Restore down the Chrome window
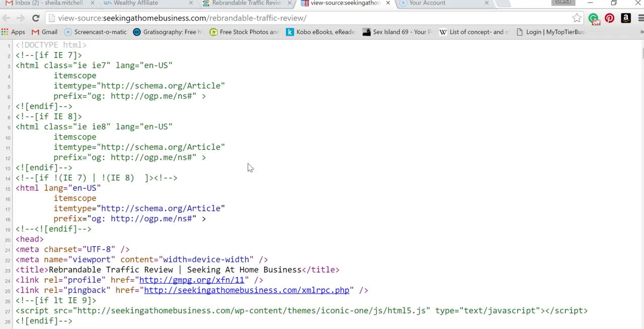 pos(613,3)
